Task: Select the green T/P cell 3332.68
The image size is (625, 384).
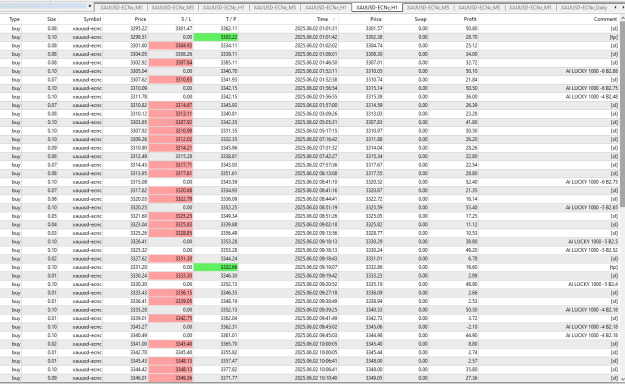Action: [x=216, y=267]
